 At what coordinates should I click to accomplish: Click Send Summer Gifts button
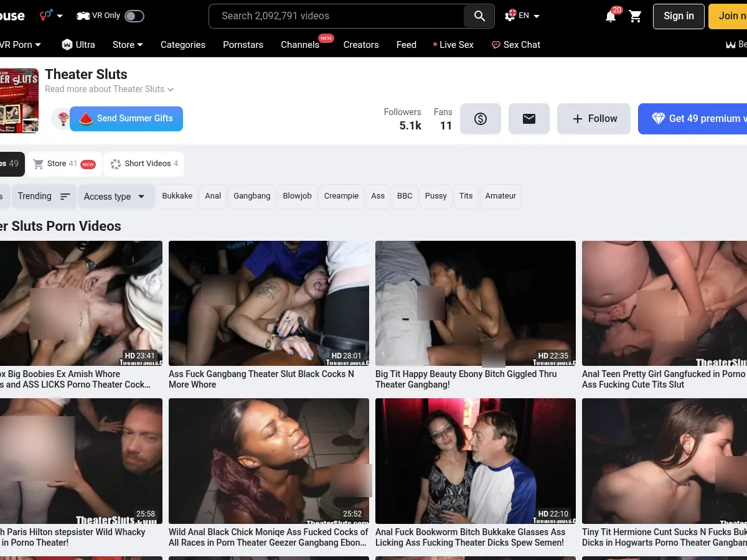coord(126,118)
